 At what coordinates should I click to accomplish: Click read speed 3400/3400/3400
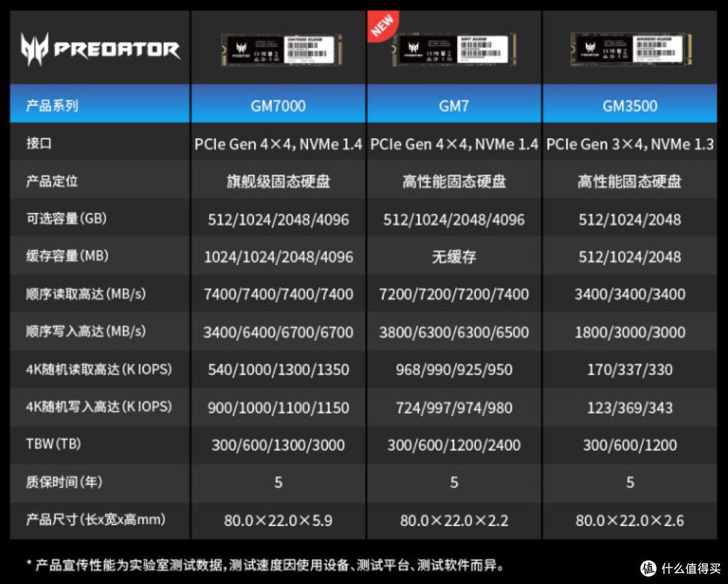(630, 294)
